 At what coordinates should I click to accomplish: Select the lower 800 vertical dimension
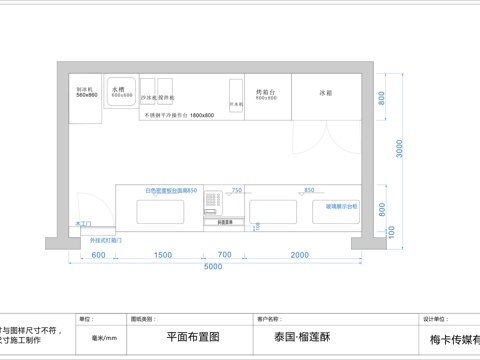[x=382, y=209]
